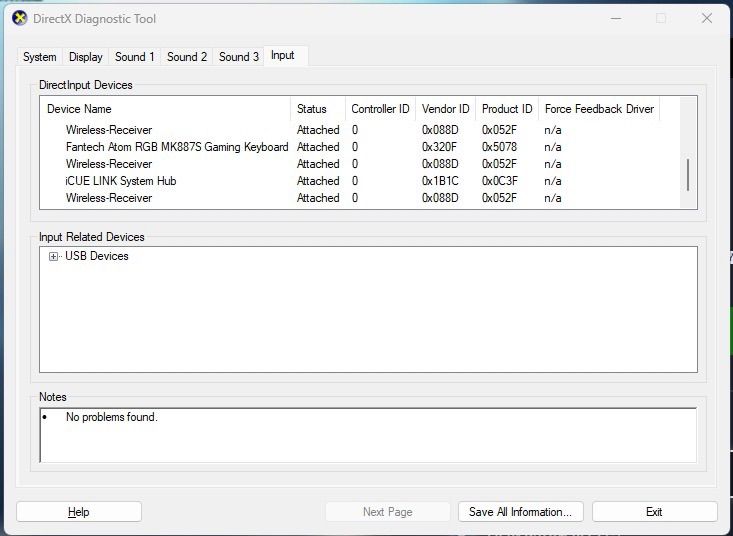Select Fantech Atom RGB MK887S Gaming Keyboard row

(177, 147)
